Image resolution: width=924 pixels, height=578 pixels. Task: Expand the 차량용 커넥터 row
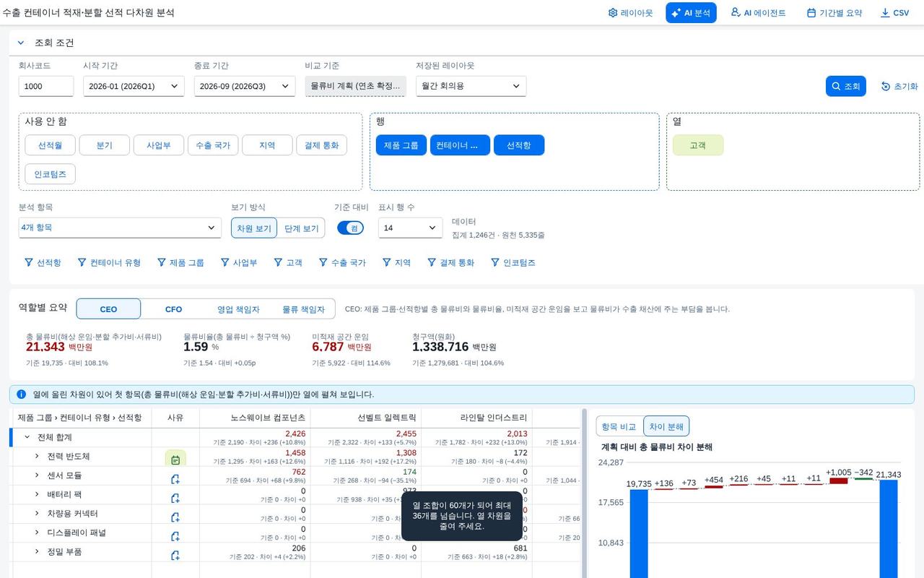37,513
